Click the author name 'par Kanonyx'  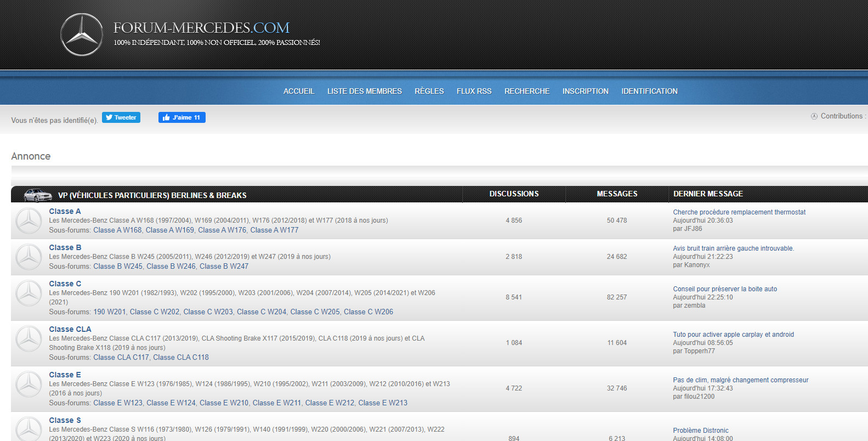[x=691, y=265]
